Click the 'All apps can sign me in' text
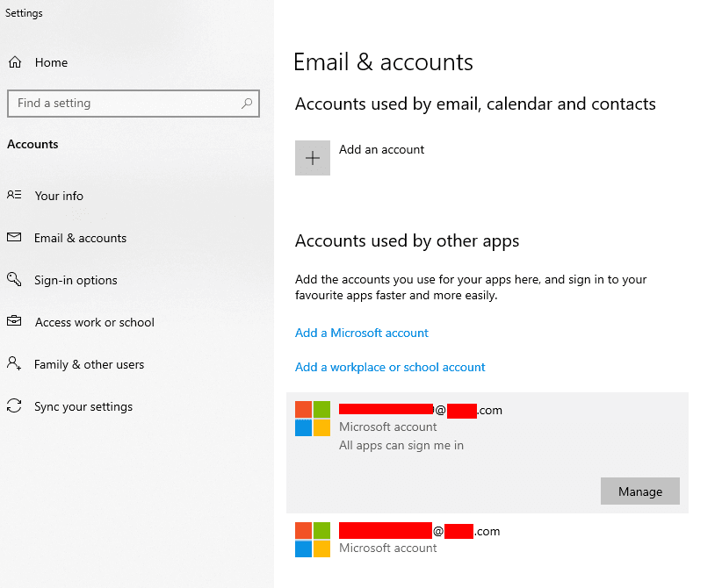 [x=401, y=445]
